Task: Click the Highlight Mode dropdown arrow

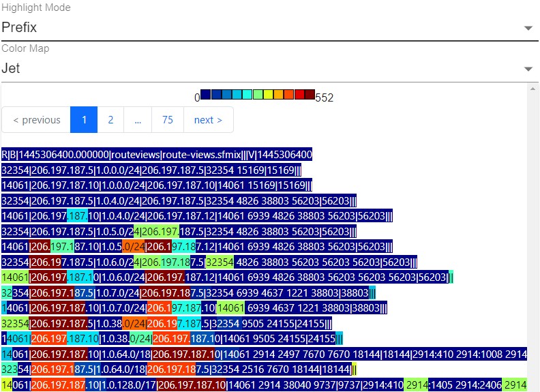Action: pos(528,28)
